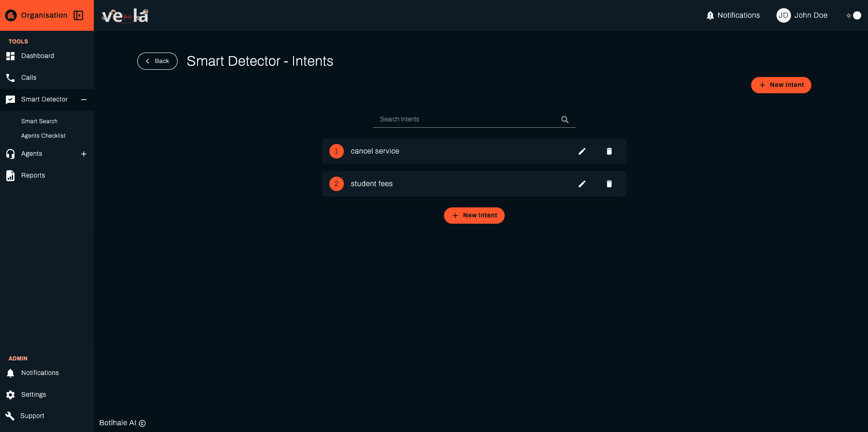The width and height of the screenshot is (868, 432).
Task: Delete the student fees intent
Action: (x=609, y=184)
